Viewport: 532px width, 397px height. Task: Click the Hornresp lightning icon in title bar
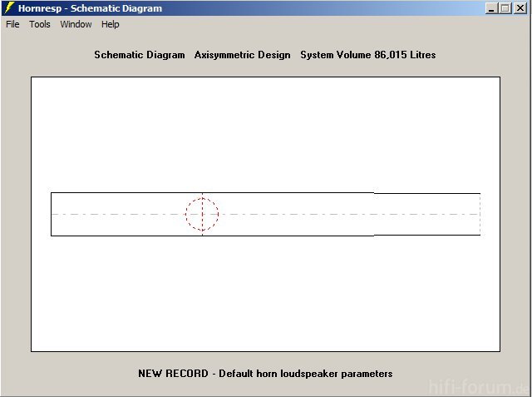click(x=9, y=7)
